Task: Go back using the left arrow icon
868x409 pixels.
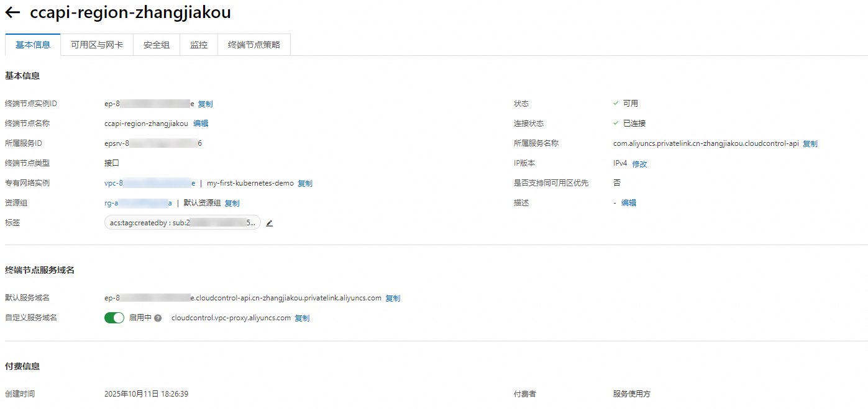Action: tap(12, 12)
